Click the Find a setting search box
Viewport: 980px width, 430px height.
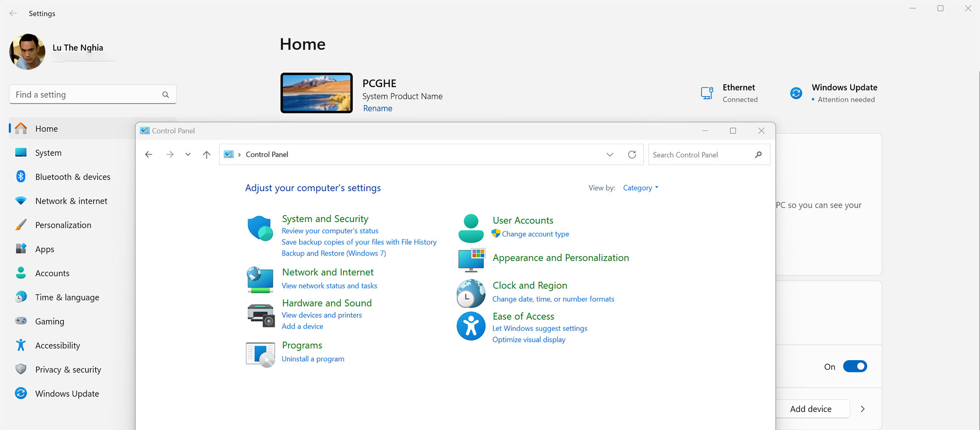[93, 95]
